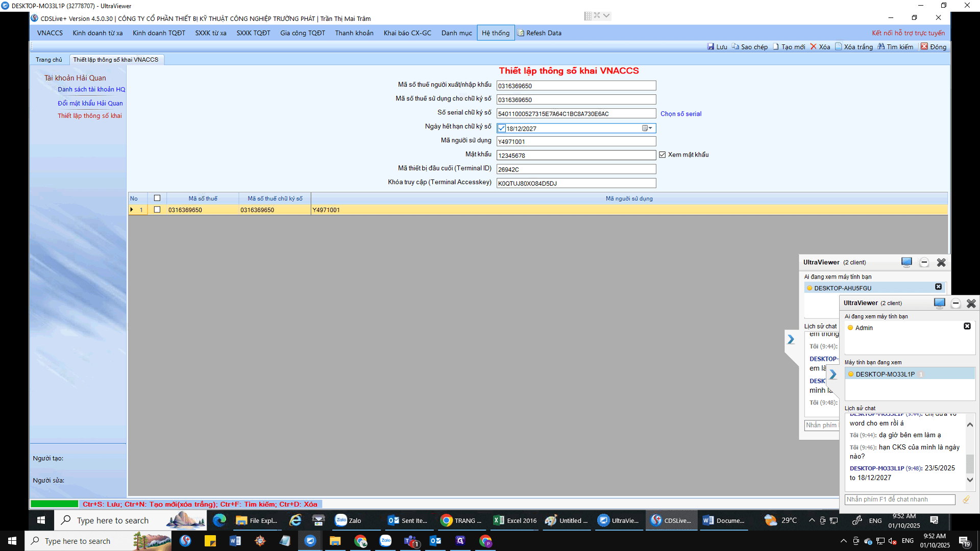Click the monitor icon in front UltraViewer panel

[x=939, y=303]
